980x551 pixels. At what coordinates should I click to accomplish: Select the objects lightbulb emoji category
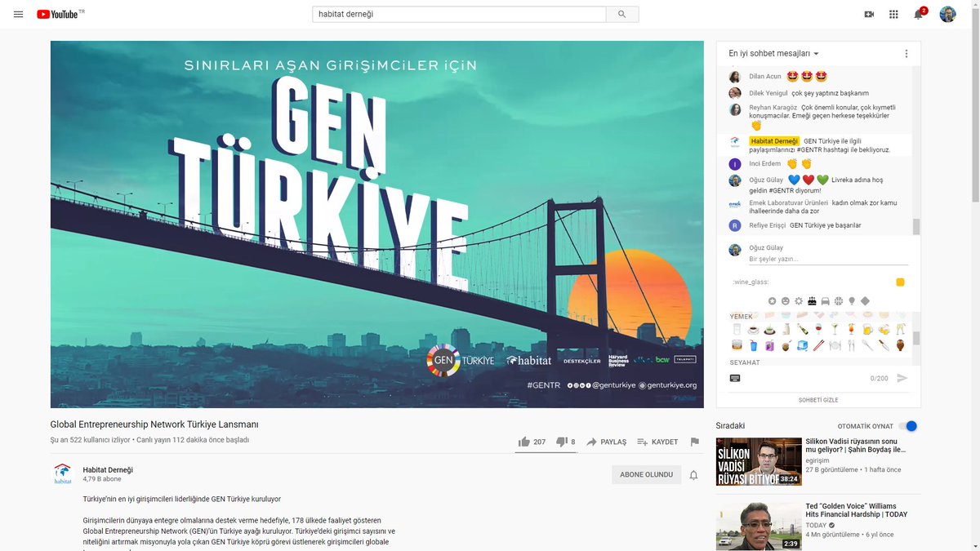(x=852, y=301)
